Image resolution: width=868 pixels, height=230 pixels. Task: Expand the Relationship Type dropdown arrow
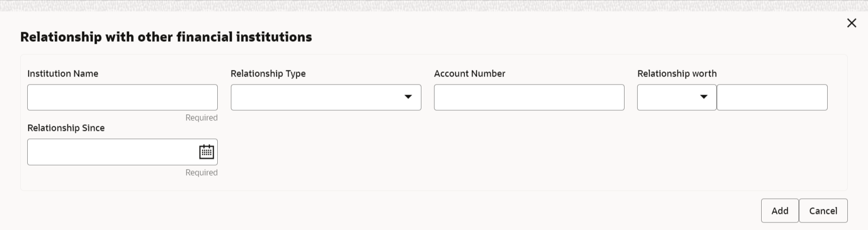pyautogui.click(x=408, y=97)
